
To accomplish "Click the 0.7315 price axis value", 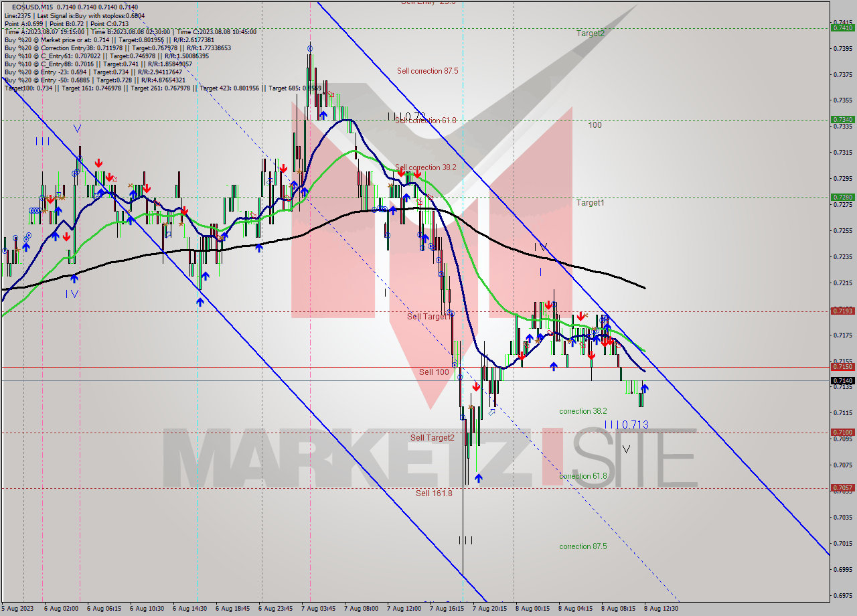I will click(843, 152).
